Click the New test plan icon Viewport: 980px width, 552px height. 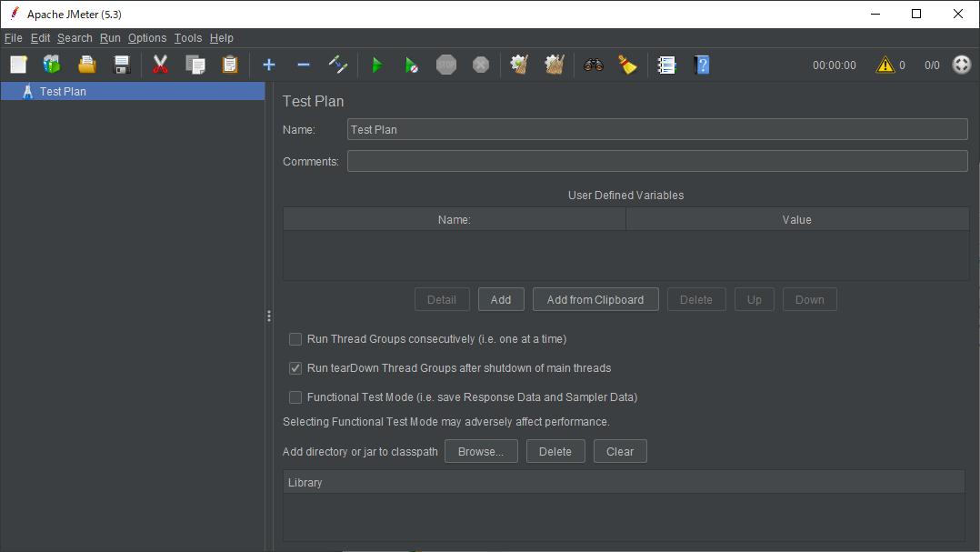(x=19, y=65)
